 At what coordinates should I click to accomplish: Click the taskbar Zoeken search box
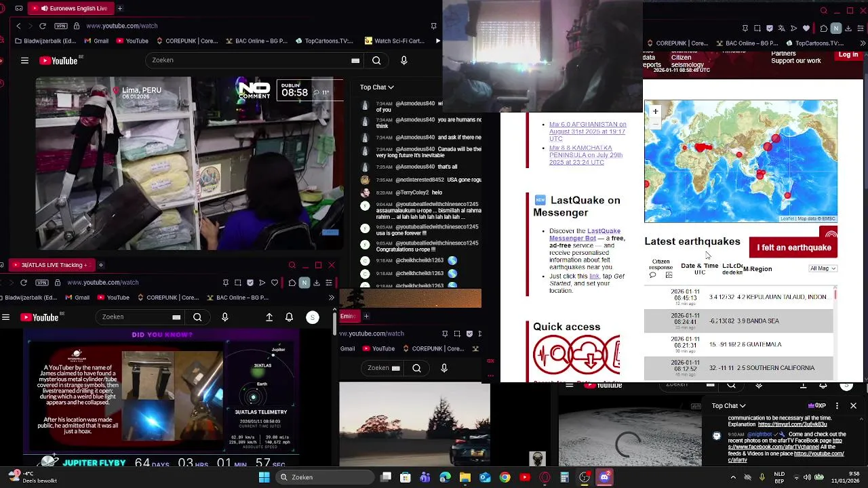[x=323, y=477]
